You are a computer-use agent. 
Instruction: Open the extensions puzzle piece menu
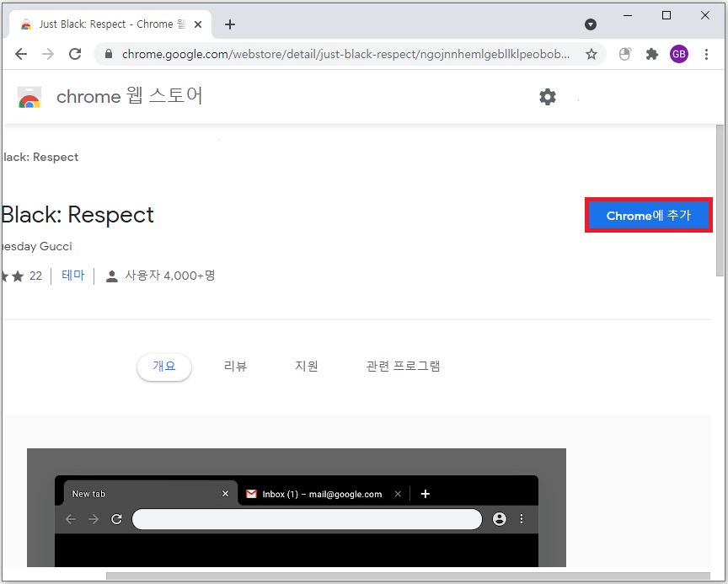[652, 54]
